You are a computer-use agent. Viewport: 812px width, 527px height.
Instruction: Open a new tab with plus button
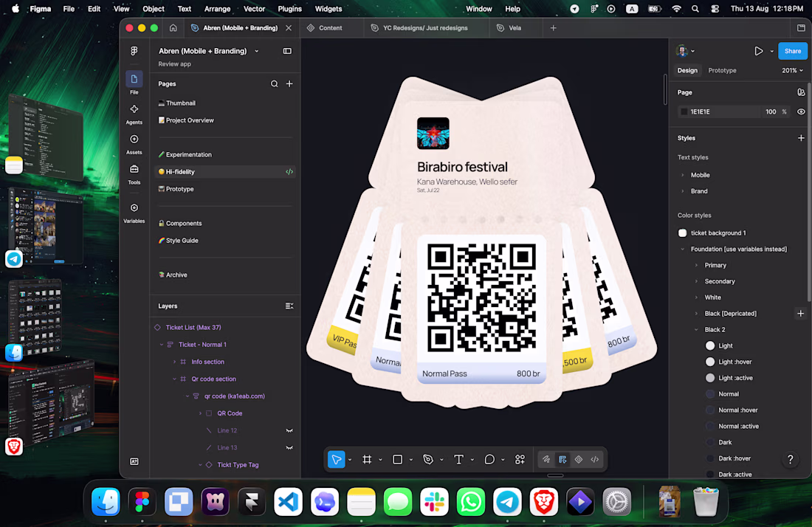pos(553,28)
